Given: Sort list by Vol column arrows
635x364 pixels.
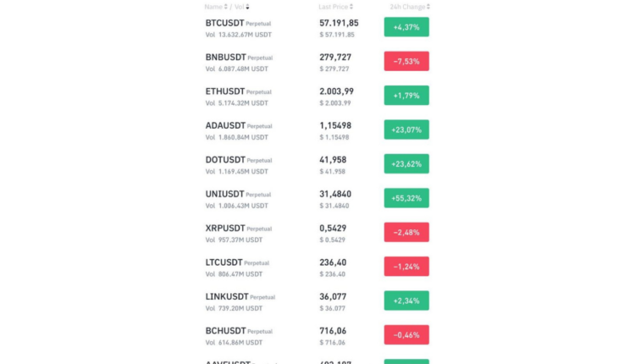Looking at the screenshot, I should tap(248, 7).
